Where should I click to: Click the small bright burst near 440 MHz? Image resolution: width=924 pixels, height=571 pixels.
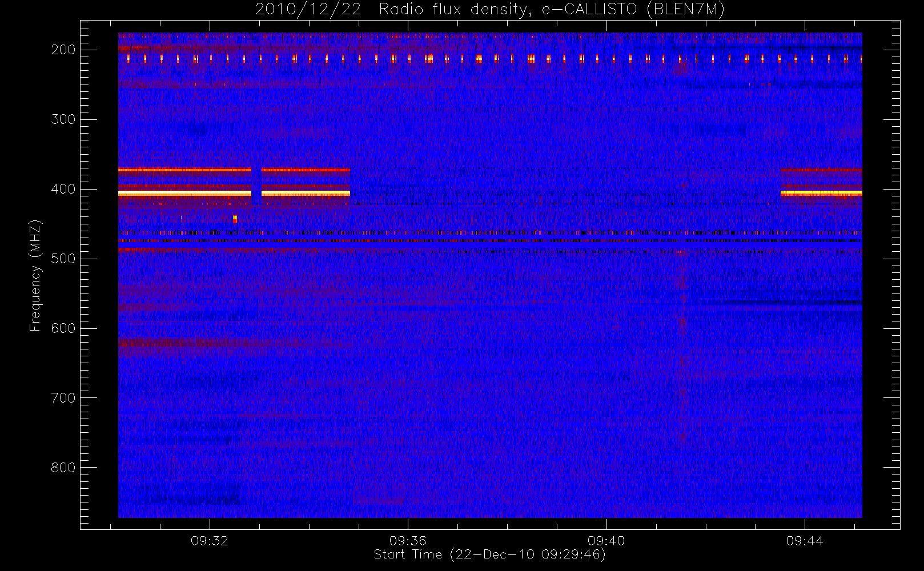(x=235, y=218)
